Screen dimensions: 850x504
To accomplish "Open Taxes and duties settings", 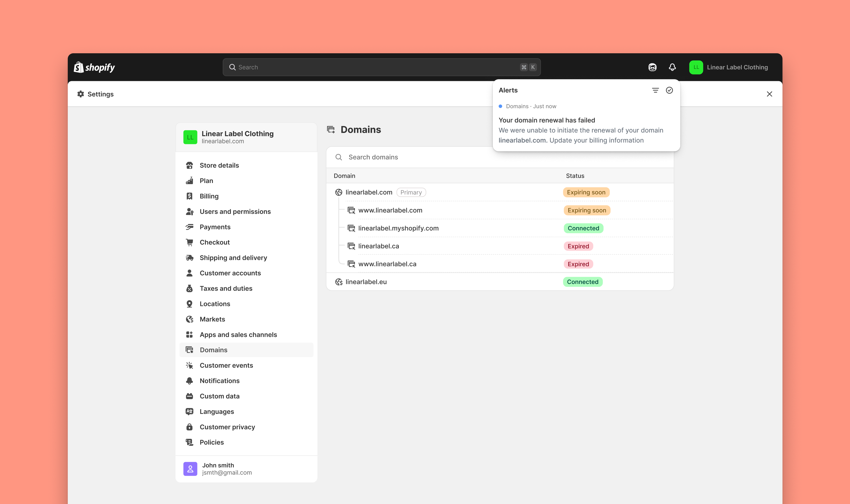I will click(x=246, y=288).
